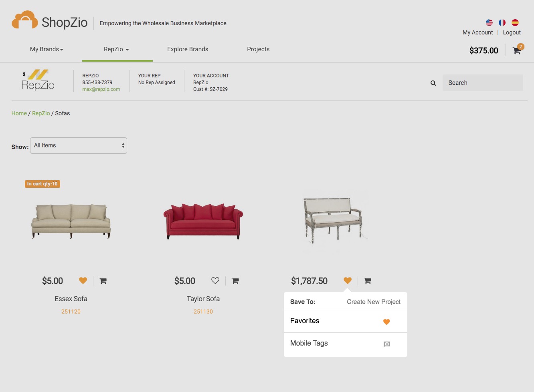
Task: Open the shopping cart in header
Action: pyautogui.click(x=517, y=50)
